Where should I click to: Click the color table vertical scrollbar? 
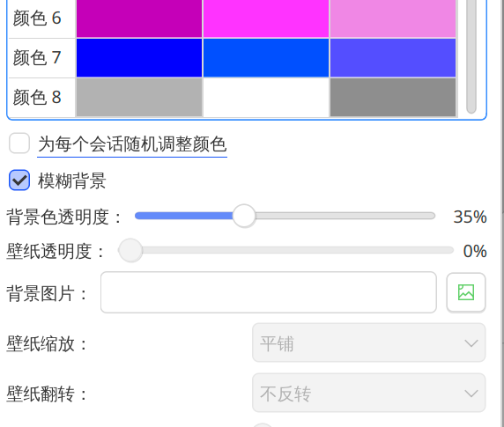pos(471,56)
